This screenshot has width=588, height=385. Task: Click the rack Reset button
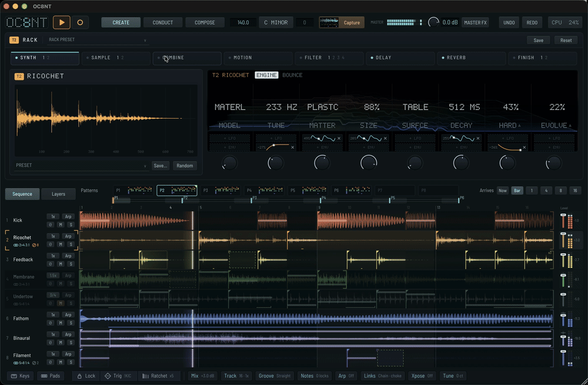pyautogui.click(x=566, y=40)
